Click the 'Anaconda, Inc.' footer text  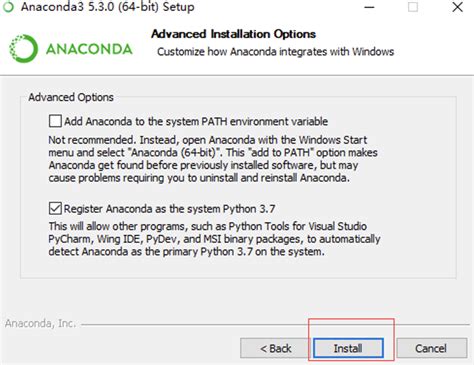tap(40, 323)
